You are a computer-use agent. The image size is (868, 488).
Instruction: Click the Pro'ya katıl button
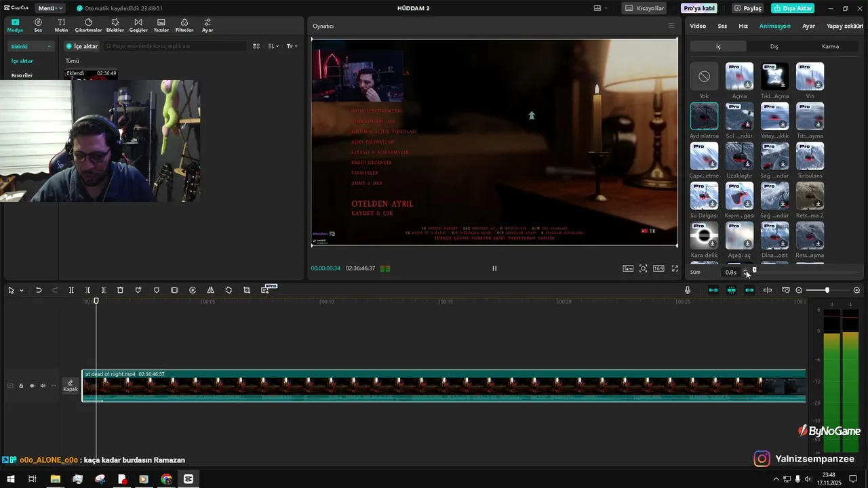pos(698,8)
